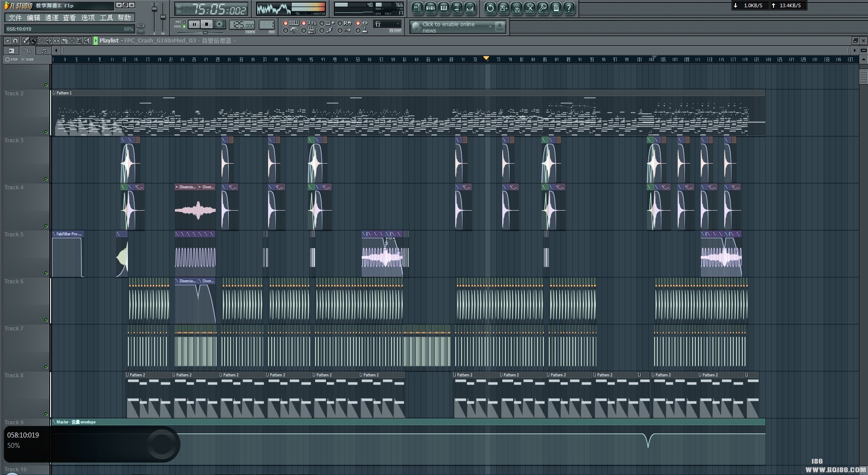The height and width of the screenshot is (475, 868).
Task: Open the audio editor scissors icon
Action: click(x=529, y=8)
